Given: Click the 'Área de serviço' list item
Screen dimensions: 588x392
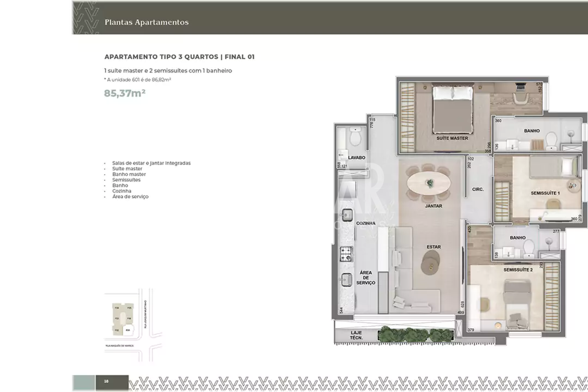Looking at the screenshot, I should pyautogui.click(x=130, y=196).
